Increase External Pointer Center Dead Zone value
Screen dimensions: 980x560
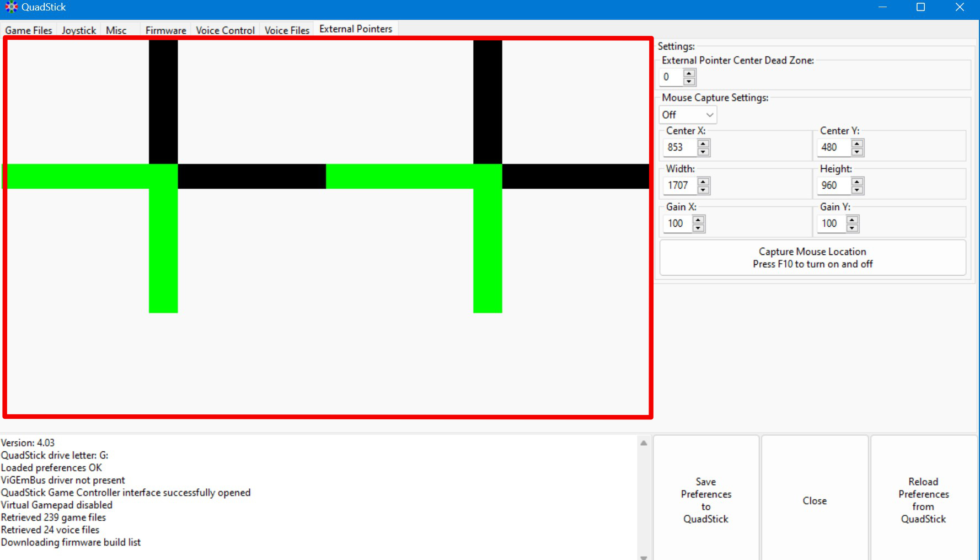(689, 73)
